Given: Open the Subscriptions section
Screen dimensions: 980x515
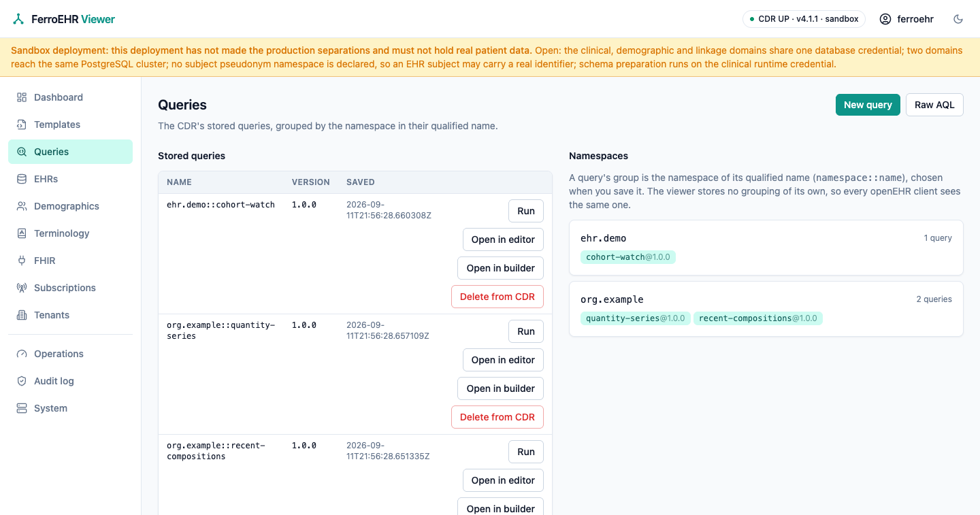Looking at the screenshot, I should pos(70,288).
